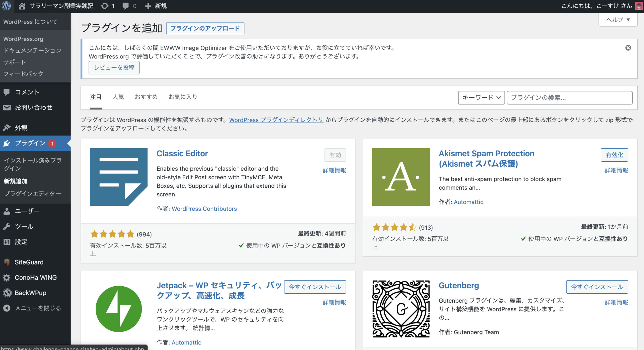The width and height of the screenshot is (644, 350).
Task: Click the WordPress logo icon
Action: point(6,6)
